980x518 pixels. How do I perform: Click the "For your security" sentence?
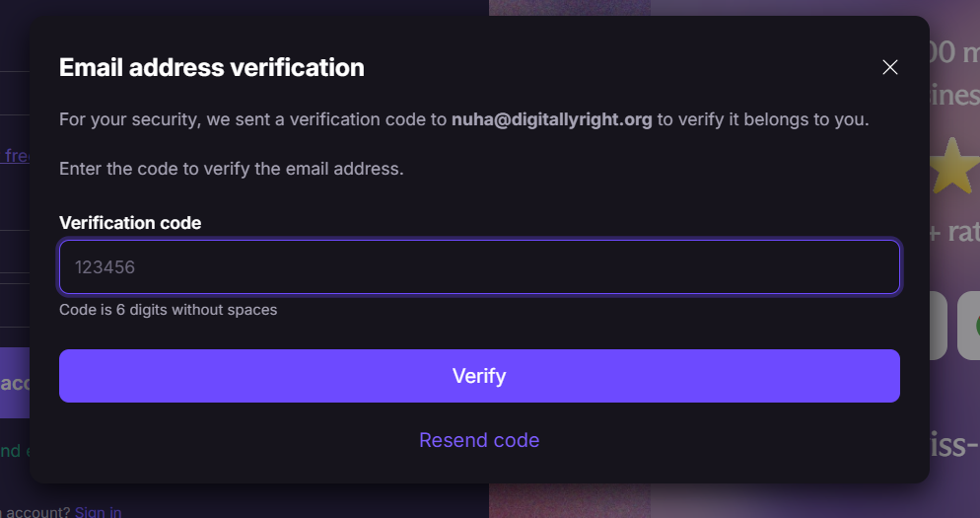click(252, 119)
